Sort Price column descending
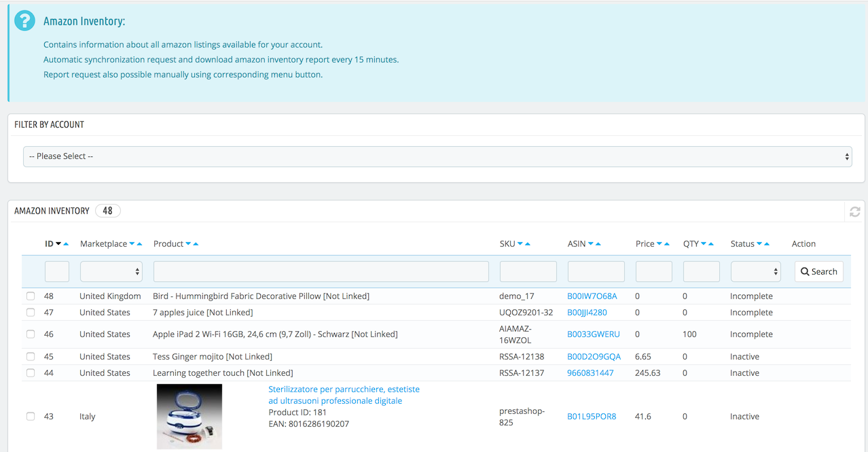 point(659,244)
